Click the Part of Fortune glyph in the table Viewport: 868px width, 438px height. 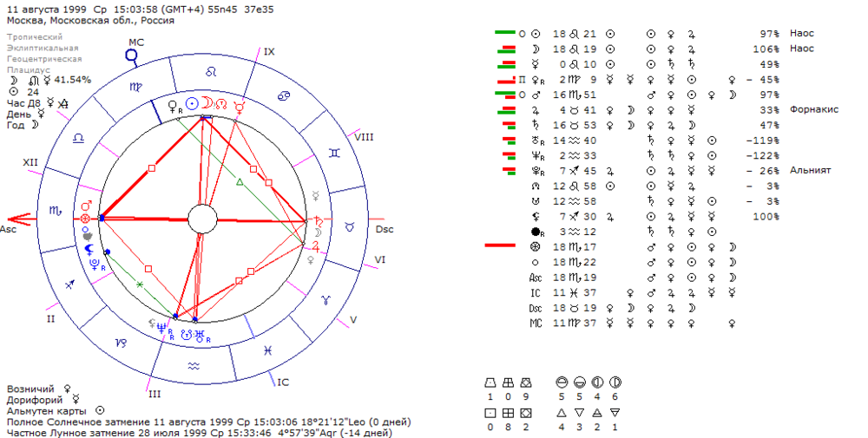pyautogui.click(x=536, y=247)
